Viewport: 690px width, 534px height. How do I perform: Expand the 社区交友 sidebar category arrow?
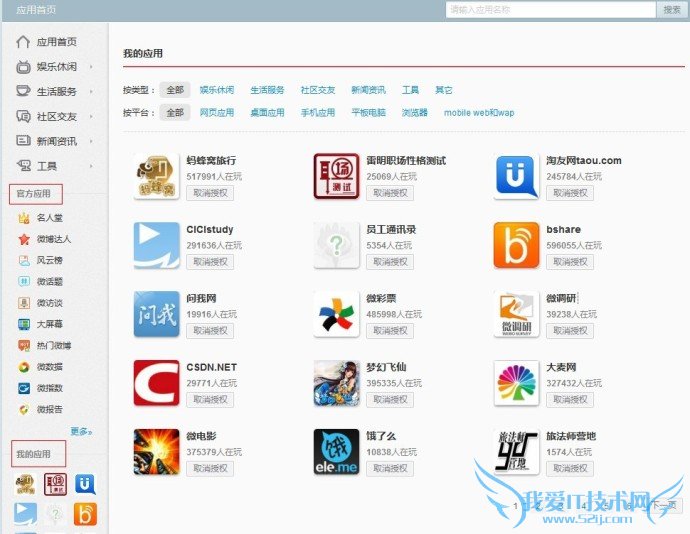92,117
